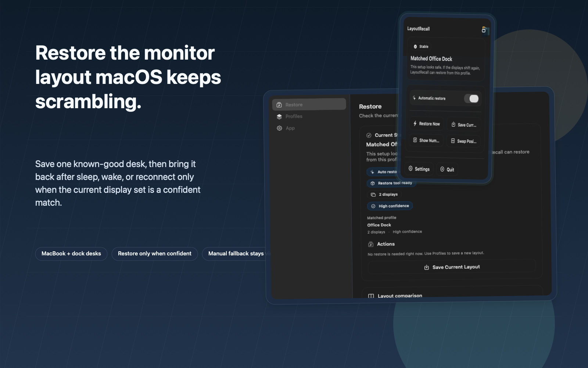Click the circled X Quit icon
This screenshot has width=588, height=368.
(442, 169)
